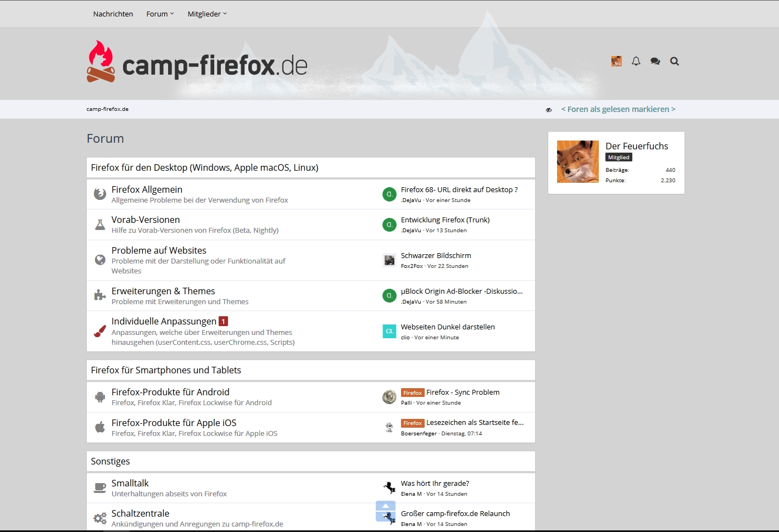
Task: Open category 'Firefox für den Desktop'
Action: pos(204,167)
